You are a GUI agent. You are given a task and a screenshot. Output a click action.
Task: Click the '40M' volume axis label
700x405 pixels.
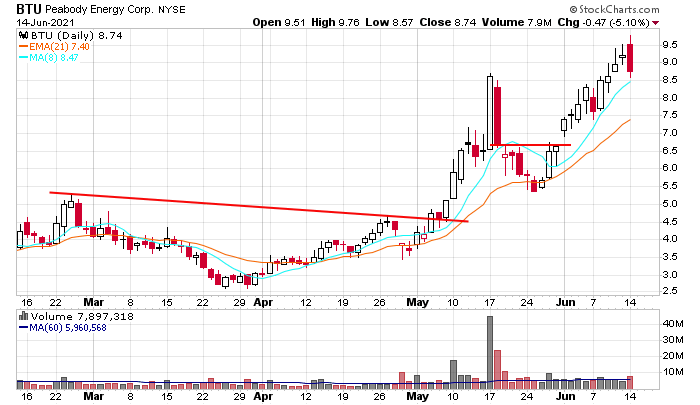click(x=672, y=323)
